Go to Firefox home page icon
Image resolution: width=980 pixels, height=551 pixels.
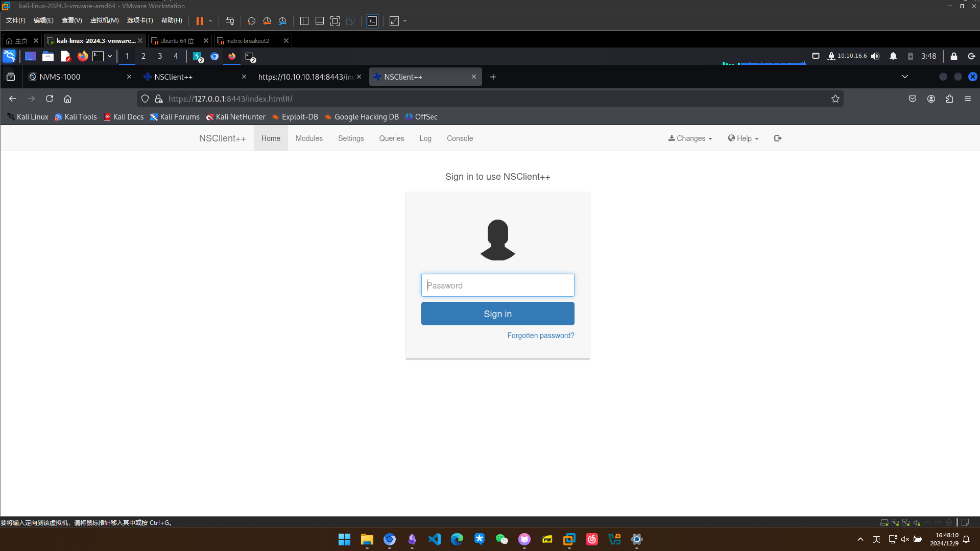pyautogui.click(x=67, y=99)
